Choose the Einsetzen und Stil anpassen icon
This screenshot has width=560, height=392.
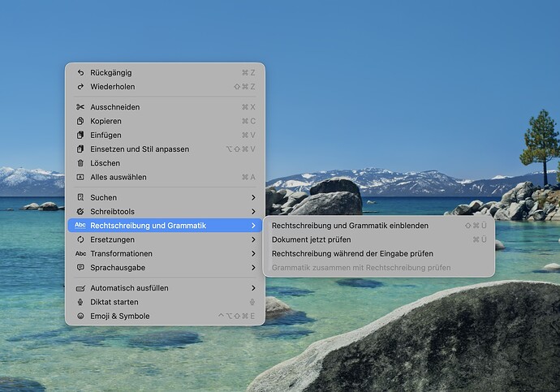point(80,149)
